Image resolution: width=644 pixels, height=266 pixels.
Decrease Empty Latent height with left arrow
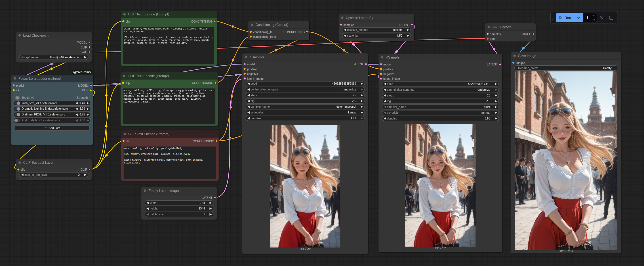(148, 209)
